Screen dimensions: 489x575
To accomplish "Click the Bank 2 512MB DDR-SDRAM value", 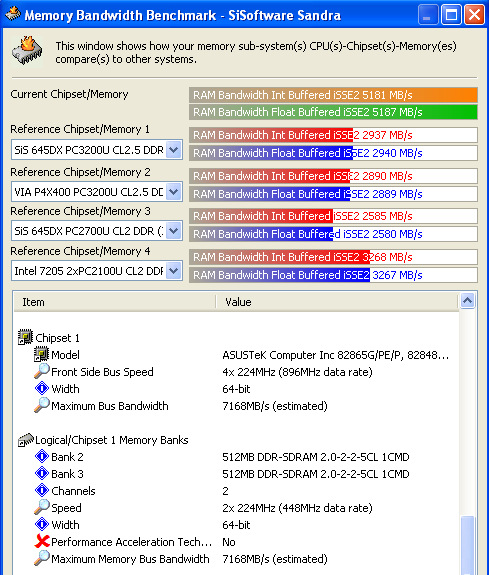I will (316, 457).
